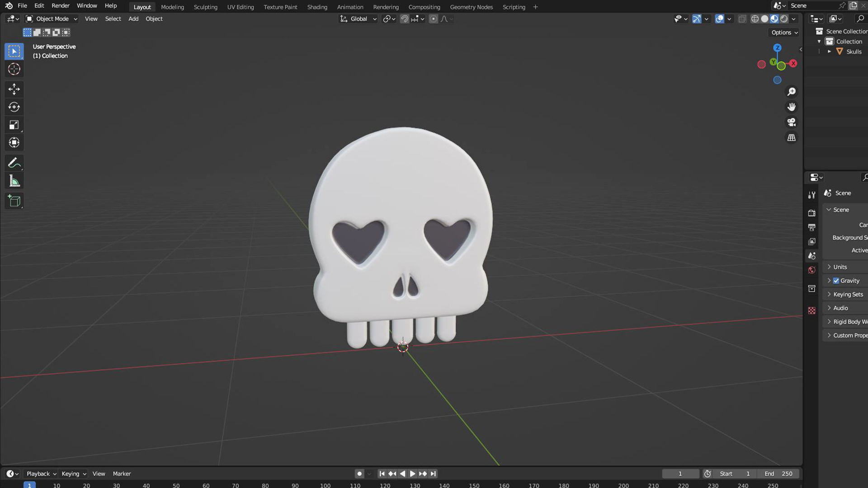Switch to Geometry Nodes workspace tab
Viewport: 868px width, 488px height.
(x=471, y=7)
